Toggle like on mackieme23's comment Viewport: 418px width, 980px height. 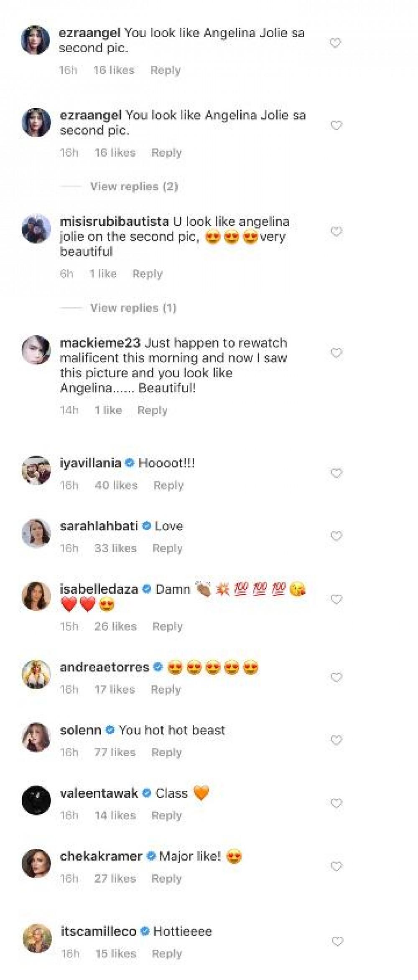[336, 353]
